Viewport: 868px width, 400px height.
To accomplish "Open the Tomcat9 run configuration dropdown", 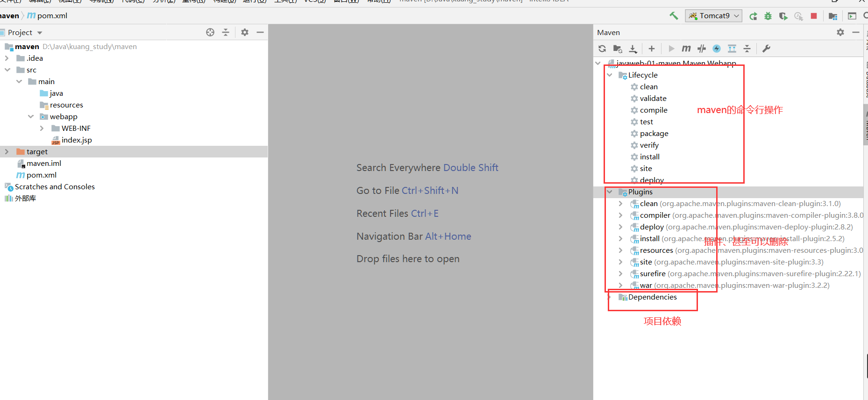I will (714, 16).
